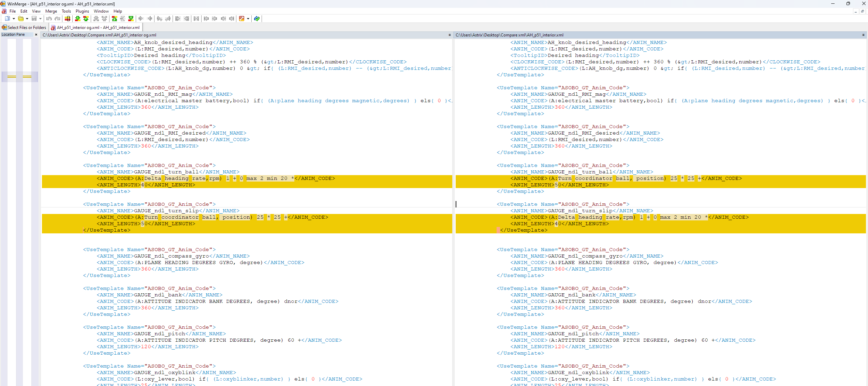Jump to next difference with green down arrow

coord(78,19)
